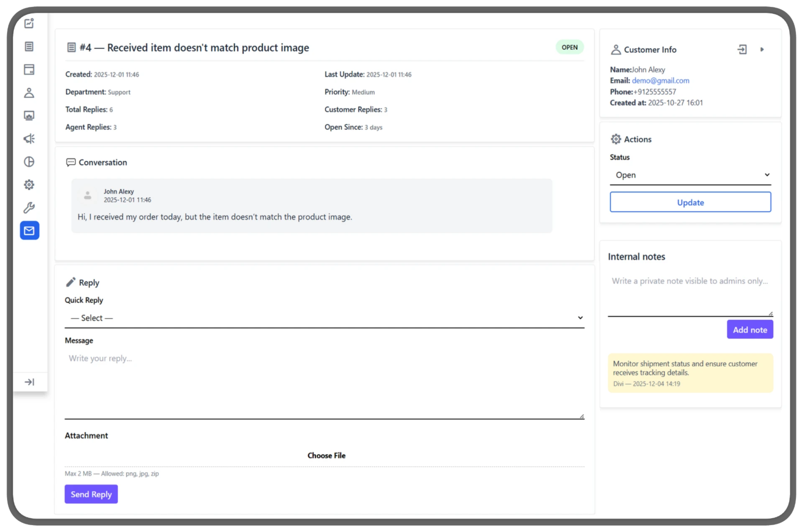Open the Quick Reply select menu

325,318
